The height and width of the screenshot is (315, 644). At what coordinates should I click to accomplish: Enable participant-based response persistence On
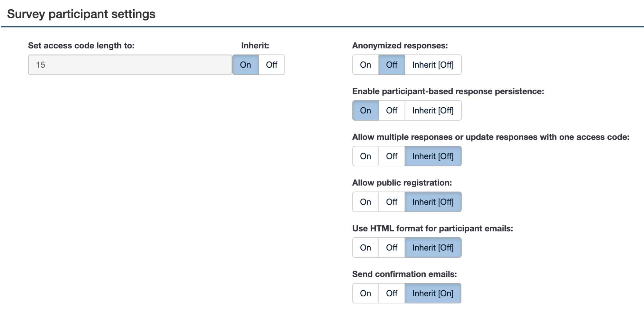365,111
